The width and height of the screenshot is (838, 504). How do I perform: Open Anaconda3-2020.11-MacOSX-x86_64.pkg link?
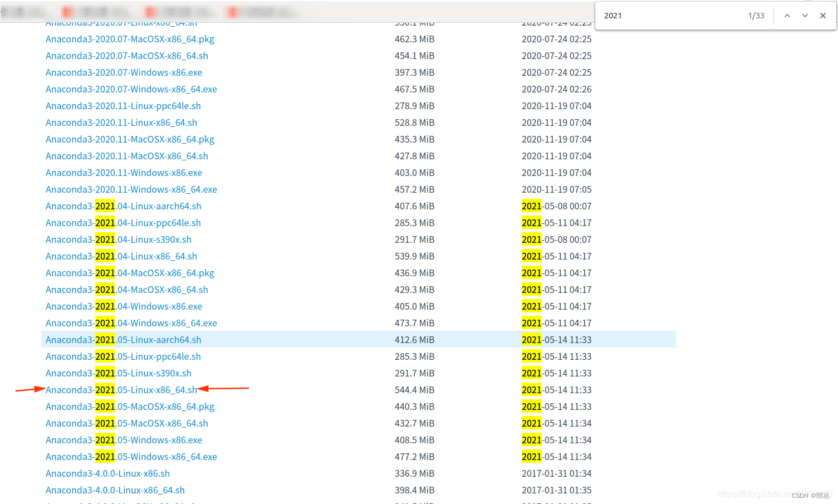tap(130, 139)
